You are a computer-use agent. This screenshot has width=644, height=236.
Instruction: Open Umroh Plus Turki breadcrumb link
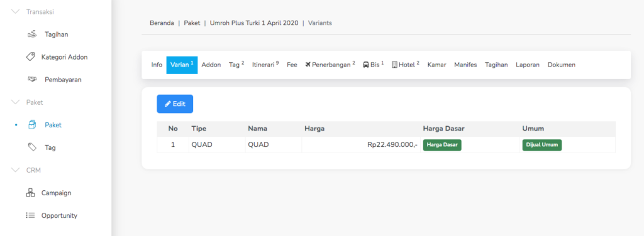pyautogui.click(x=254, y=23)
